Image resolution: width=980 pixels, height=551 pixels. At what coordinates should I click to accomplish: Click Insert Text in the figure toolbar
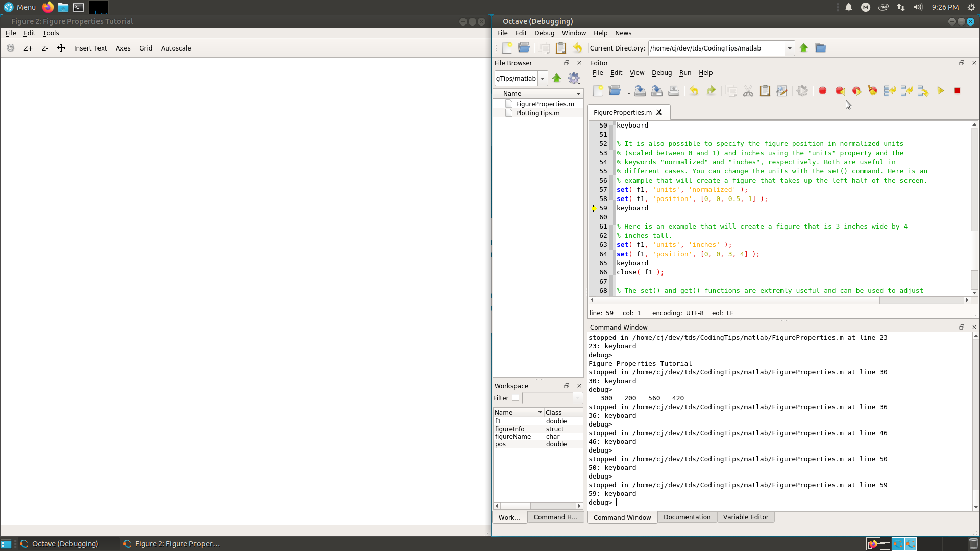click(90, 48)
